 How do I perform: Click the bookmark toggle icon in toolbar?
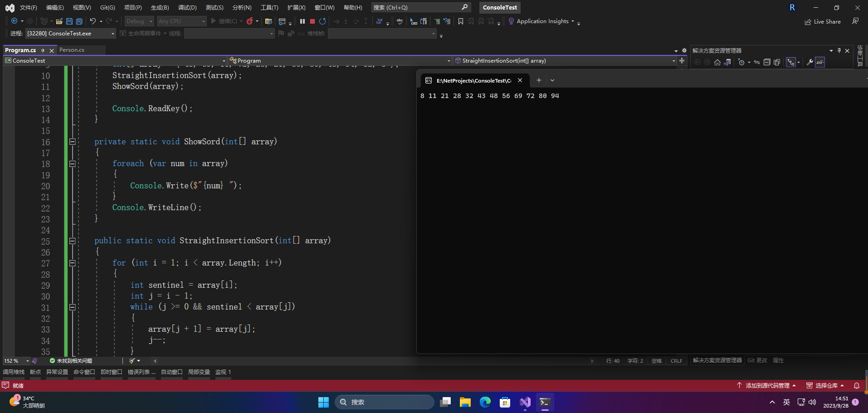tap(461, 21)
